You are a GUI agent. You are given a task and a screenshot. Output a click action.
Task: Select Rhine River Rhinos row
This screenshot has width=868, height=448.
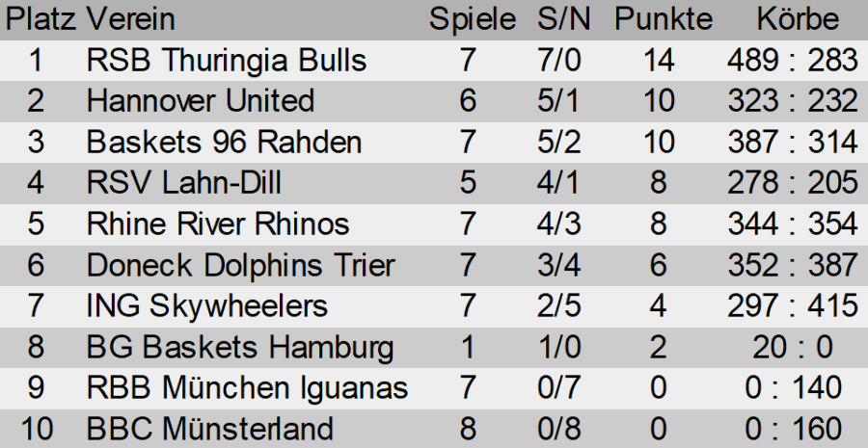point(218,224)
